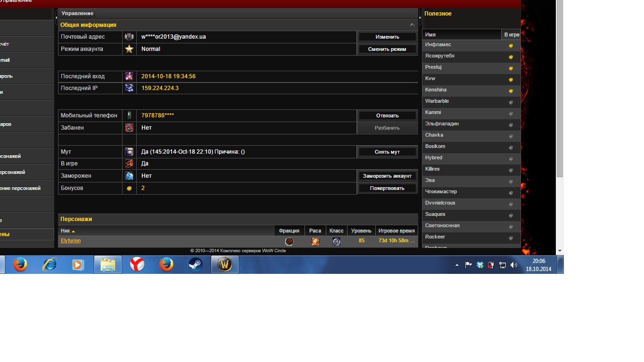The height and width of the screenshot is (362, 644).
Task: Click the Пожертвовать button
Action: pos(388,188)
